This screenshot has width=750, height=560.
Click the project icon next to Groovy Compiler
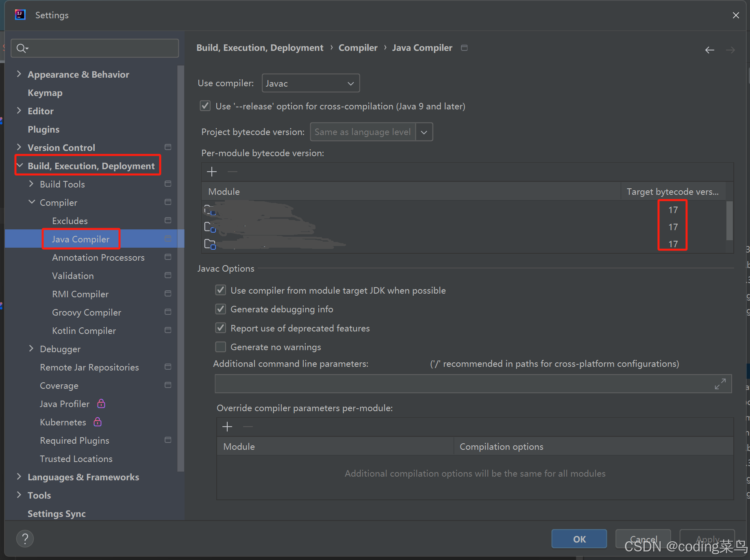168,312
